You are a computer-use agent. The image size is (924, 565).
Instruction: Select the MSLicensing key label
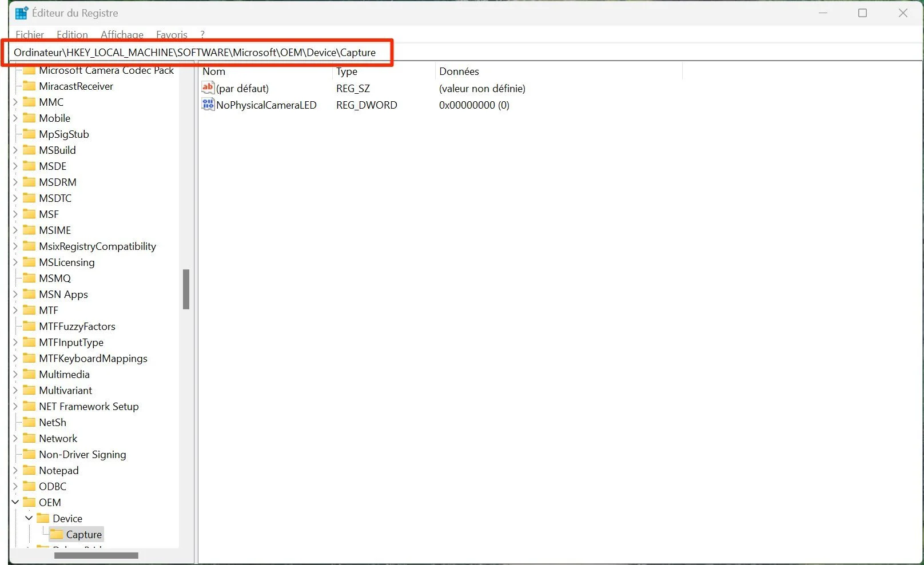click(x=67, y=262)
